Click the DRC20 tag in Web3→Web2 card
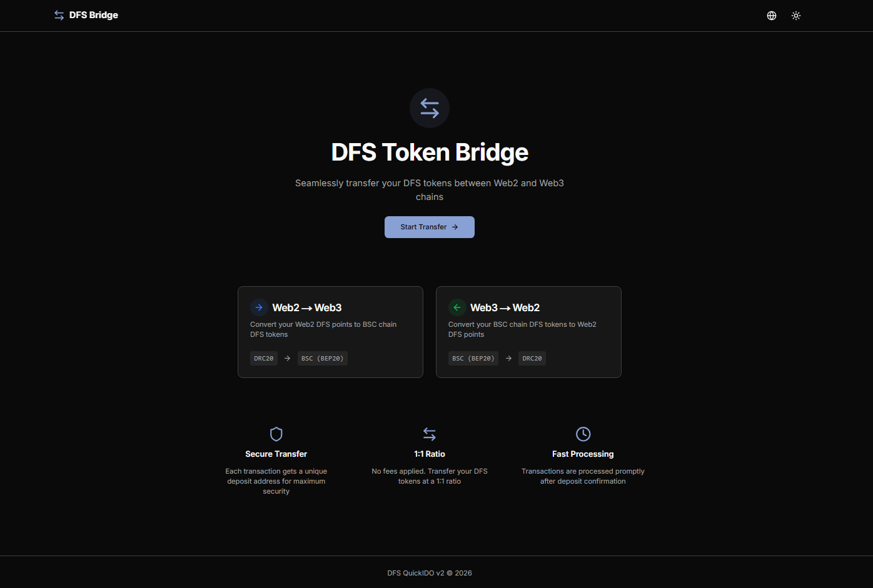873x588 pixels. pyautogui.click(x=532, y=358)
